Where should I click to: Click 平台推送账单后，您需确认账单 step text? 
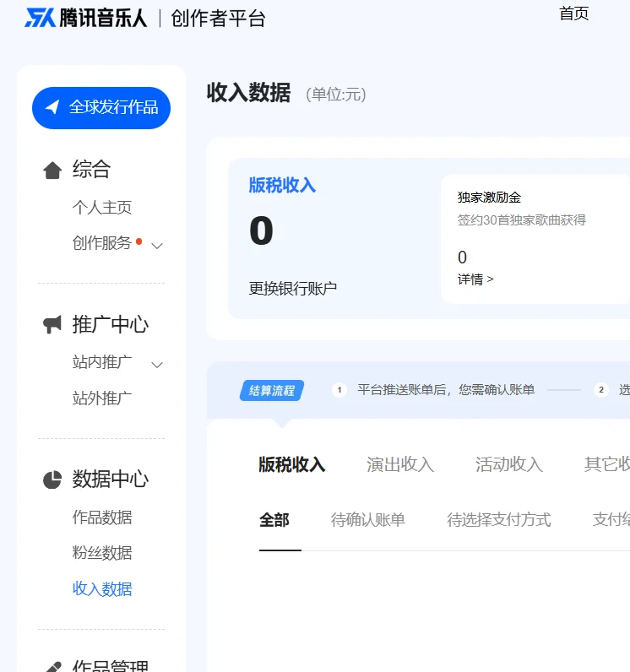click(x=446, y=390)
